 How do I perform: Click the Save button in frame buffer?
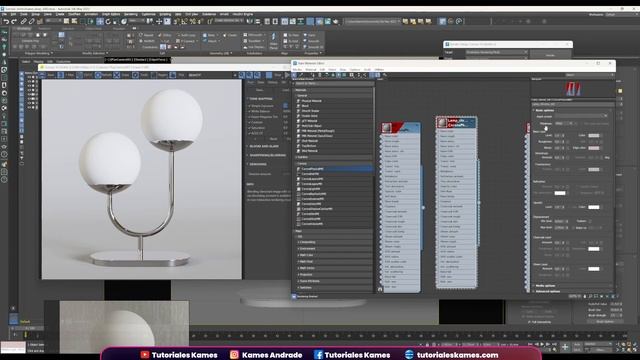click(x=48, y=75)
